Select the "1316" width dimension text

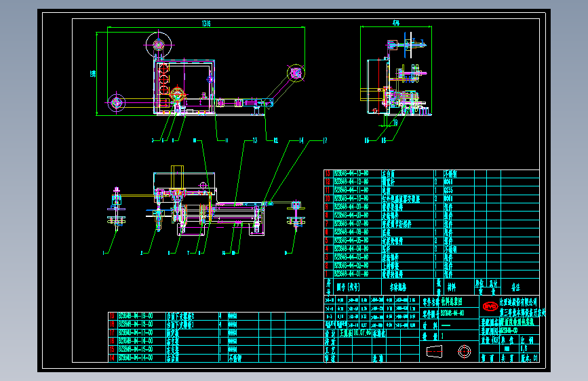(x=206, y=23)
